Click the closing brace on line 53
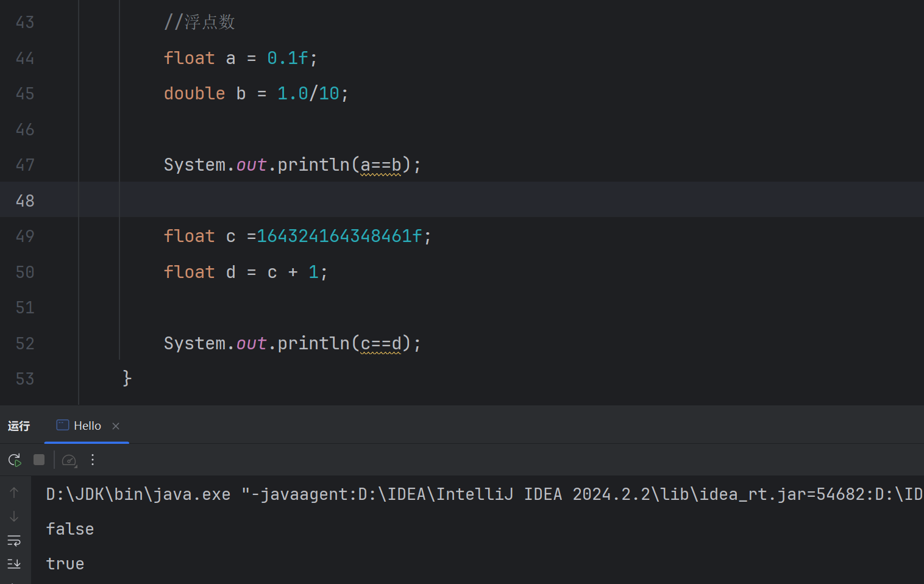924x584 pixels. click(x=127, y=379)
